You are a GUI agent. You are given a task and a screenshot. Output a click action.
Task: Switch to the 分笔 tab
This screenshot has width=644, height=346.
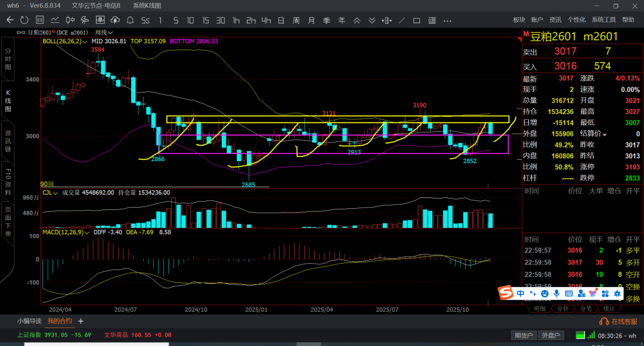pyautogui.click(x=586, y=308)
